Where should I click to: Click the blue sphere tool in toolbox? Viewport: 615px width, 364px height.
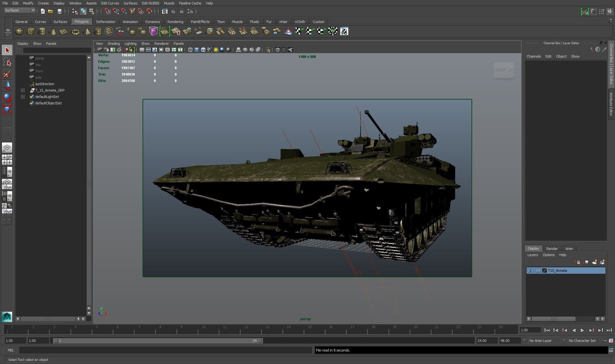(7, 97)
